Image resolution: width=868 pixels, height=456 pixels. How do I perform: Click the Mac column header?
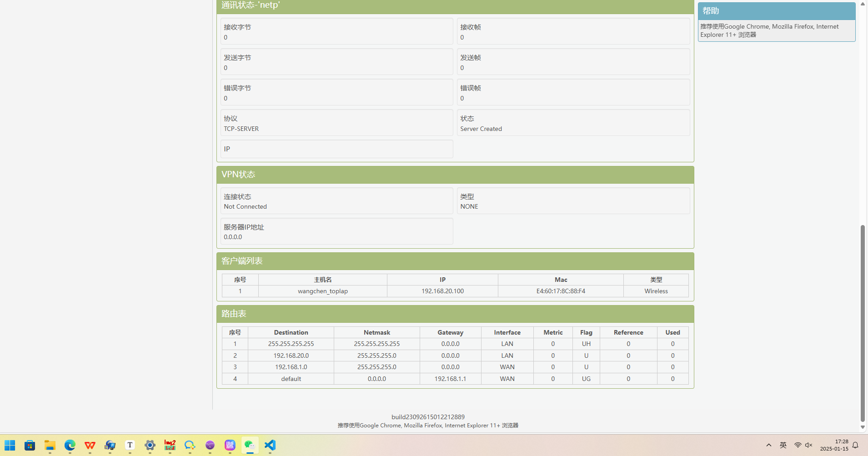point(561,280)
